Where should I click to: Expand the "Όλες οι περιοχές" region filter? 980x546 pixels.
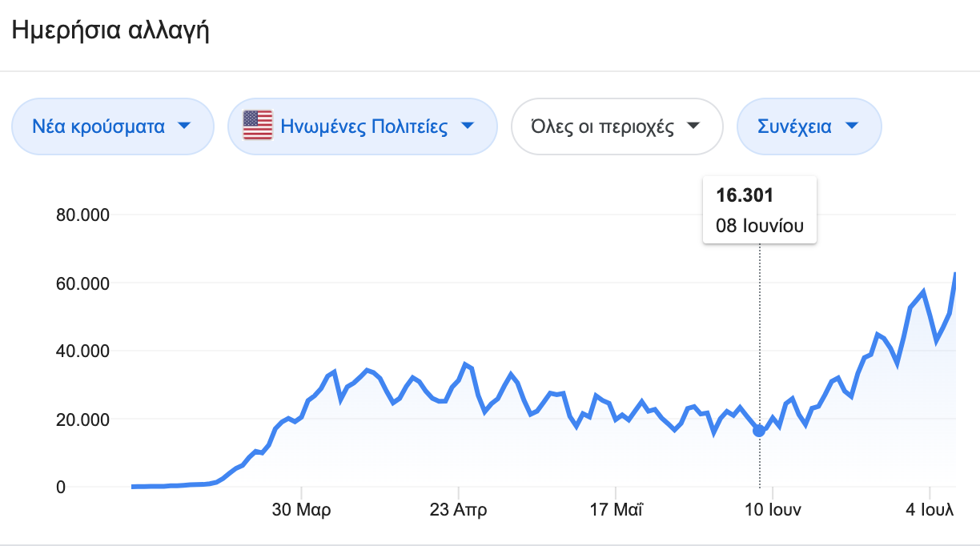pyautogui.click(x=617, y=126)
